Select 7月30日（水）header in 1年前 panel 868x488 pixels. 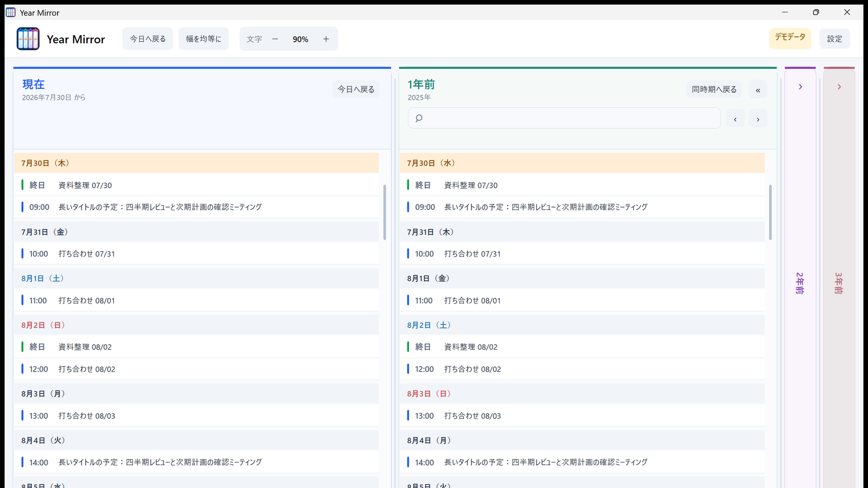tap(582, 163)
